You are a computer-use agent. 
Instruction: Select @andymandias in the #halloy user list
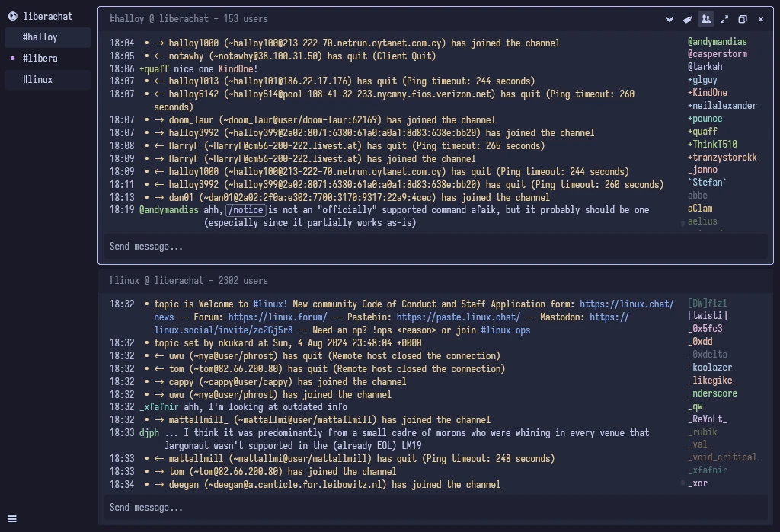pos(717,41)
